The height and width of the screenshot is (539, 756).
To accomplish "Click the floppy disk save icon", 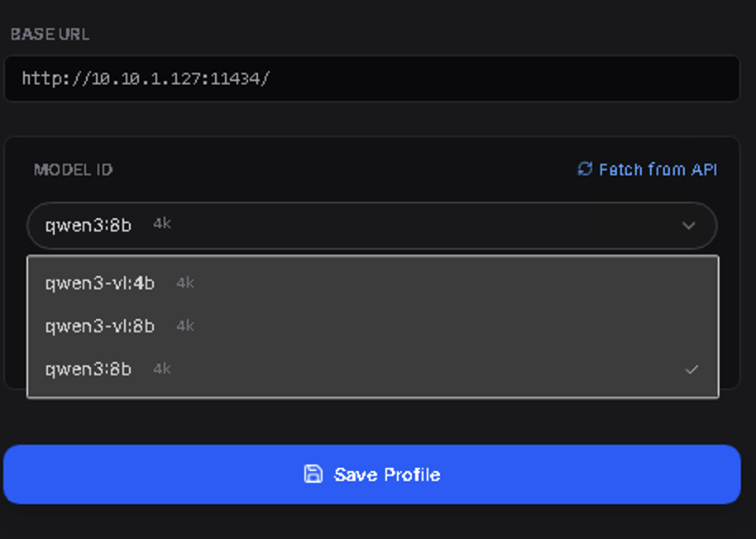I will (313, 474).
